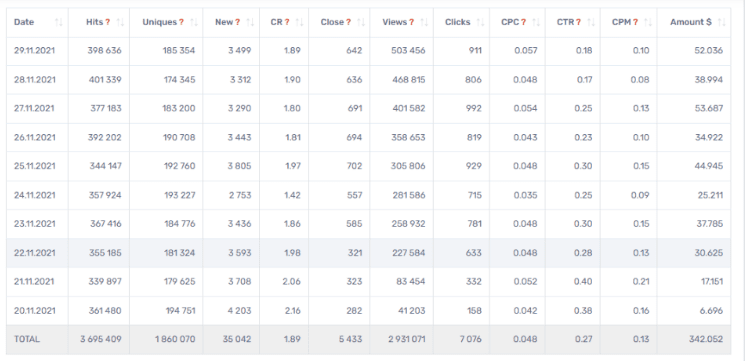Sort by Uniques column arrows
This screenshot has height=361, width=745.
(193, 22)
